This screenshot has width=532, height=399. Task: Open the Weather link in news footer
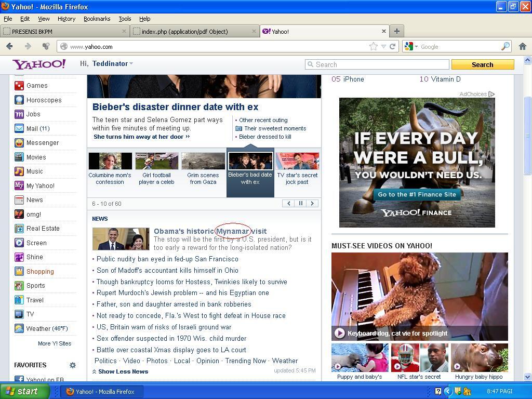285,361
